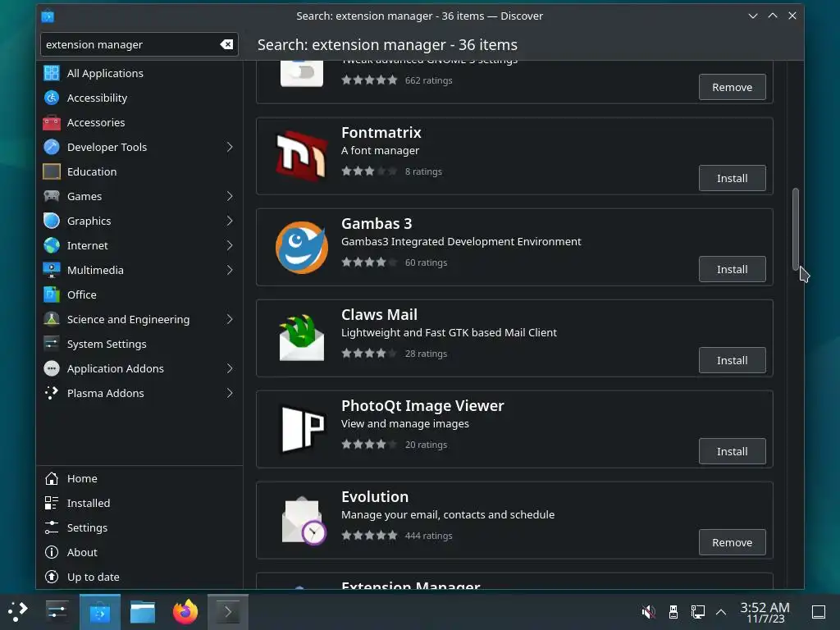Click the Claws Mail app icon
Screen dimensions: 840x630
click(x=302, y=338)
